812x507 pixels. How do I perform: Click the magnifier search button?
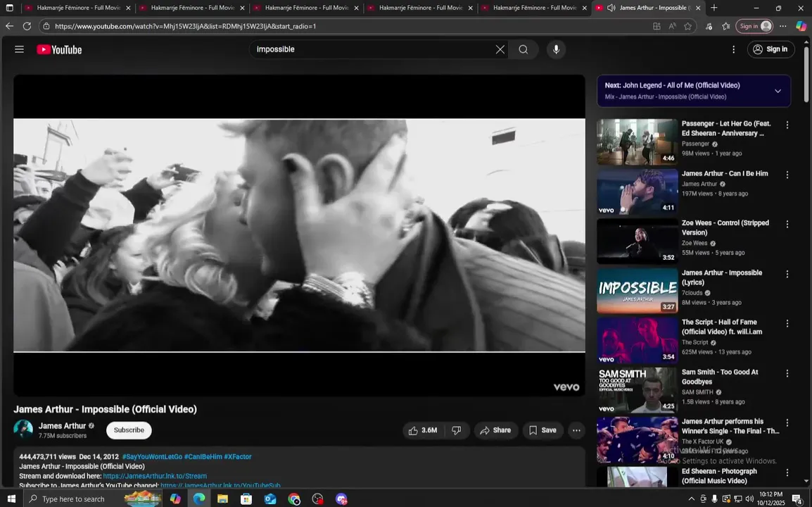tap(524, 49)
